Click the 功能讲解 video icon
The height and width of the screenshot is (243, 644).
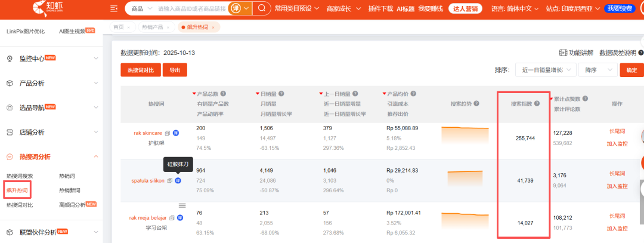(x=563, y=53)
